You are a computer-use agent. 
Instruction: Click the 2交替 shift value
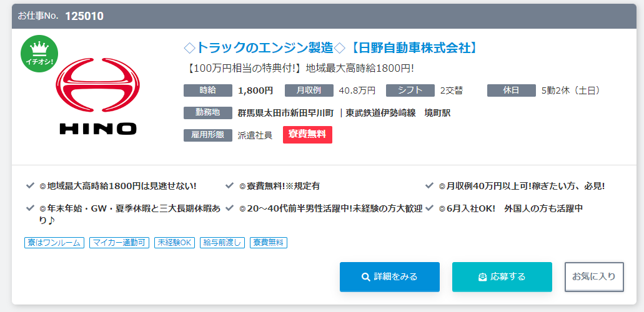452,90
